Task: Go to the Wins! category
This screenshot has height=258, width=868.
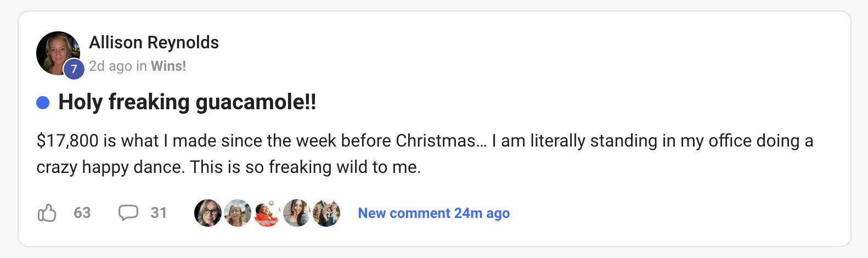Action: [x=168, y=66]
